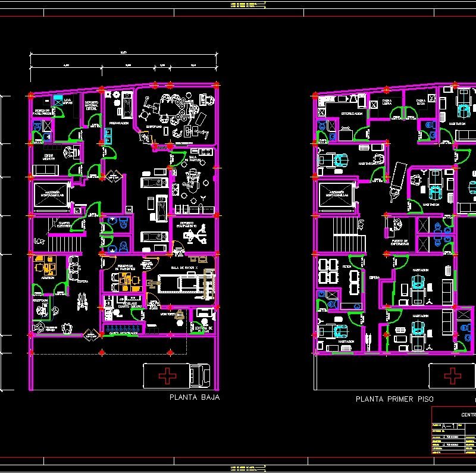
Task: Click the RECEPCION DE PACIENTES room label
Action: (126, 268)
